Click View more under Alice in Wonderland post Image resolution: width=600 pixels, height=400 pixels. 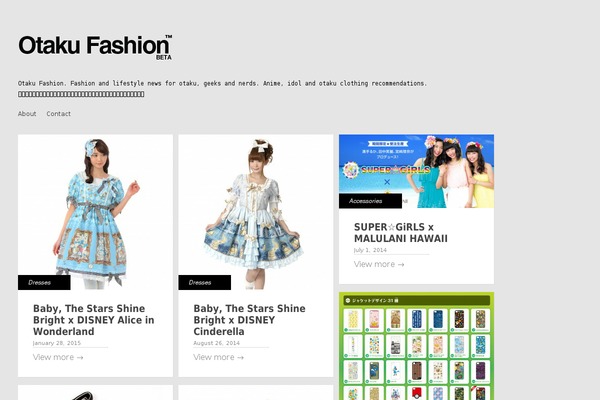pos(58,357)
